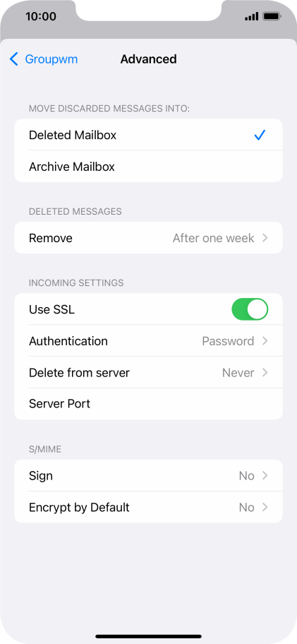Click the Server Port input field
Screen dimensions: 297x644
[x=148, y=404]
